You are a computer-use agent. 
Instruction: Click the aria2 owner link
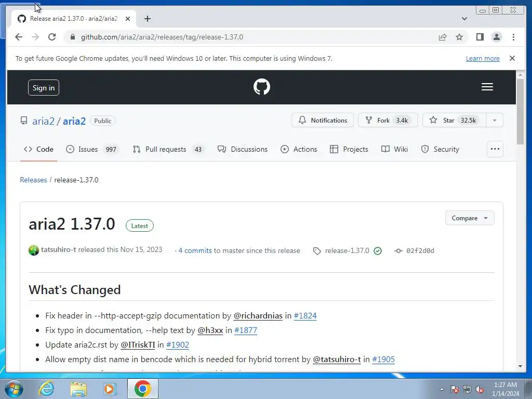[43, 121]
